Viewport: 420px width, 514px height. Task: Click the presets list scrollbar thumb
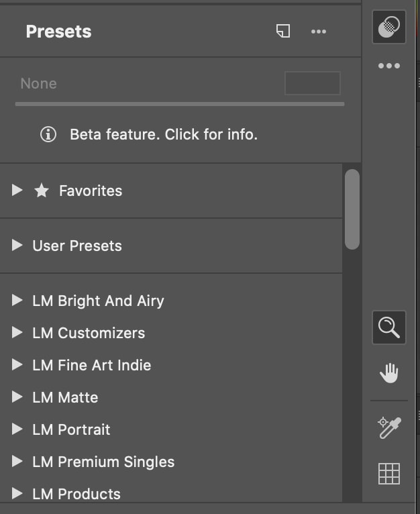(352, 208)
